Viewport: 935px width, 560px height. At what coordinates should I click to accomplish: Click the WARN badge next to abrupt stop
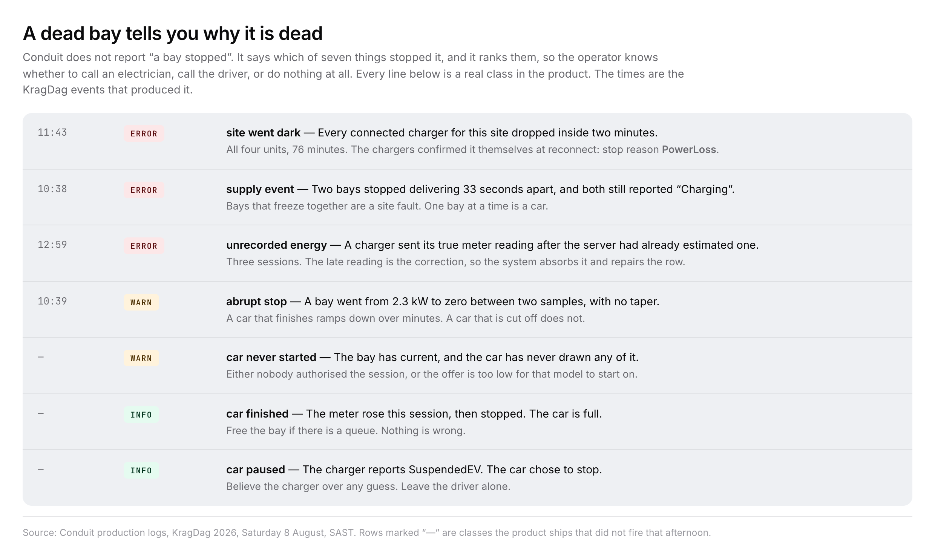point(141,302)
